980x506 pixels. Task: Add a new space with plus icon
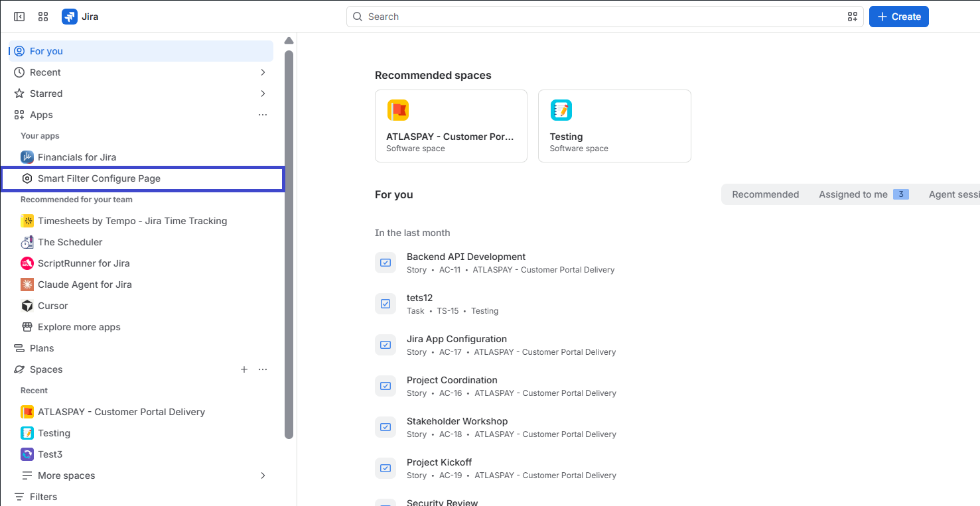[x=244, y=369]
